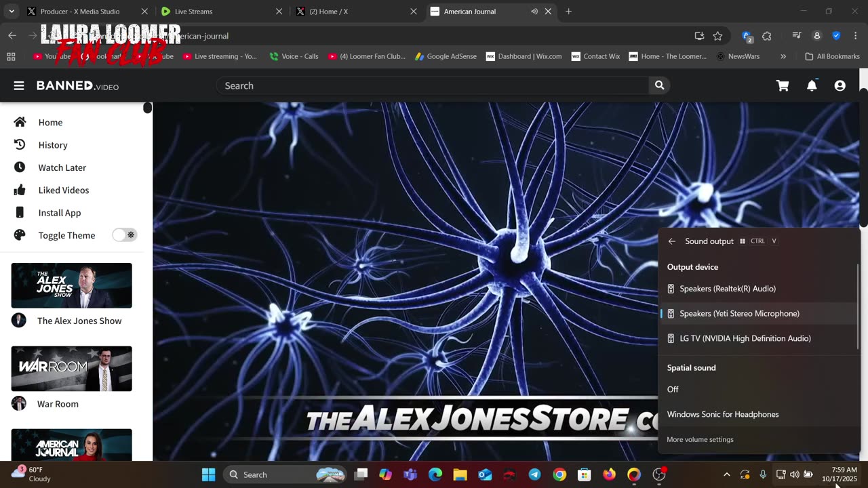This screenshot has width=868, height=488.
Task: Click the tray microphone icon
Action: 763,474
